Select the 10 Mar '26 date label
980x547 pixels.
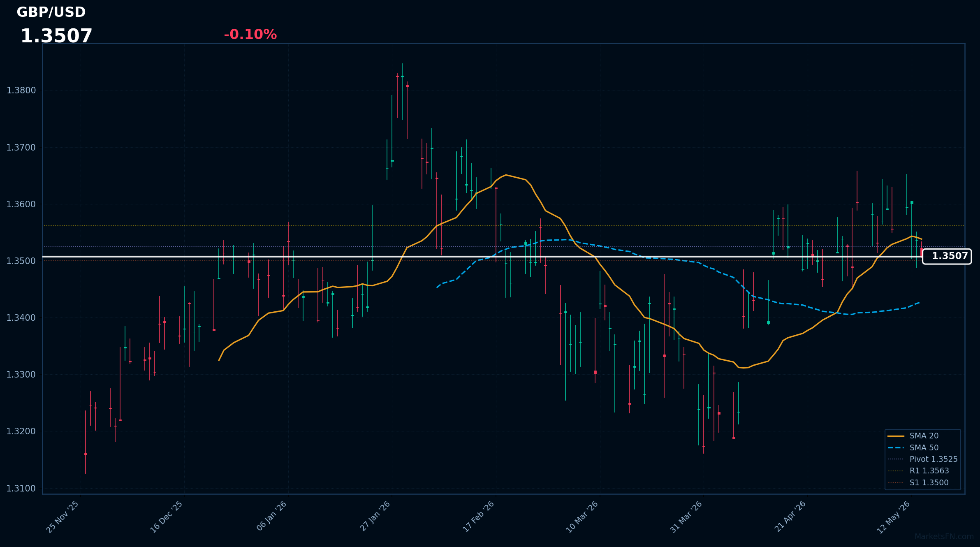[582, 517]
